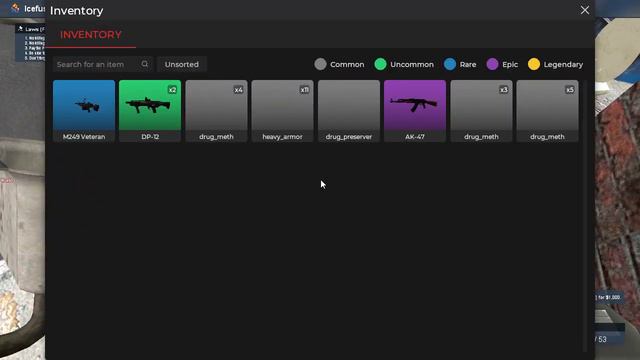
Task: Click the 'Legendary' legend label
Action: point(563,64)
